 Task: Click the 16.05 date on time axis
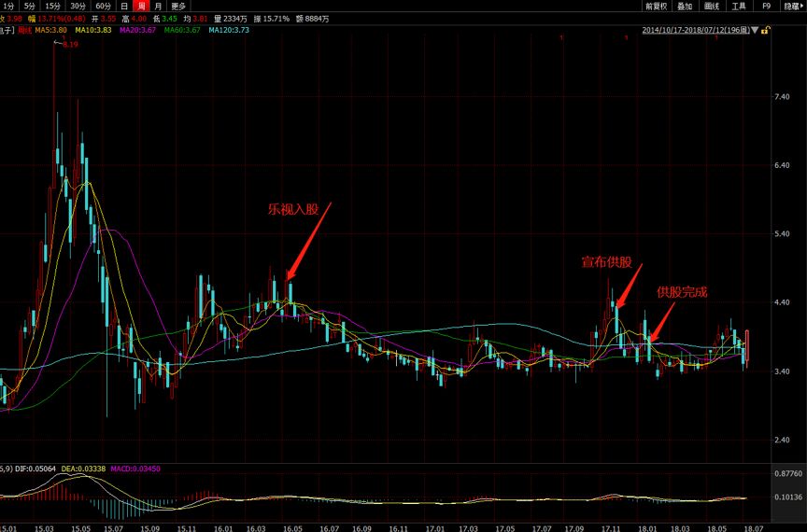tap(292, 528)
